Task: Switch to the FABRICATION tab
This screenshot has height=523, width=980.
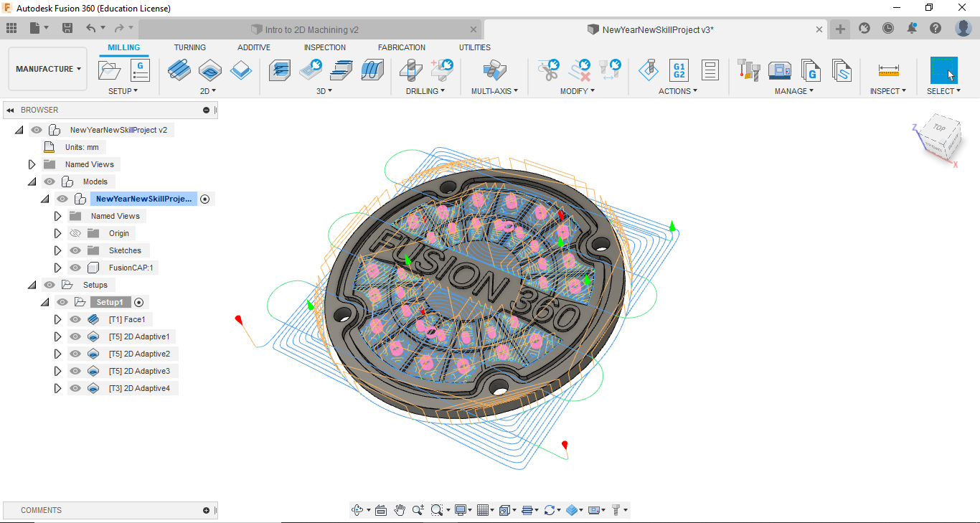Action: point(402,47)
